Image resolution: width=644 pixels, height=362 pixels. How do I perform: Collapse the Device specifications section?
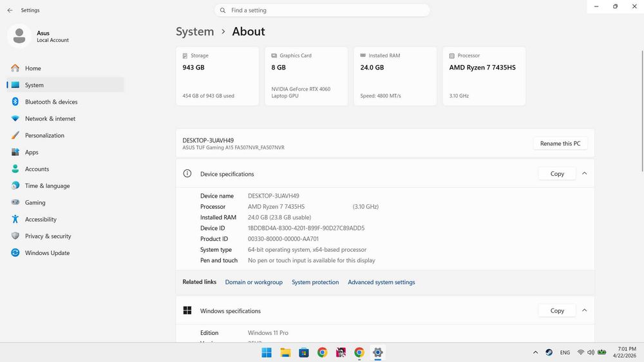coord(585,173)
